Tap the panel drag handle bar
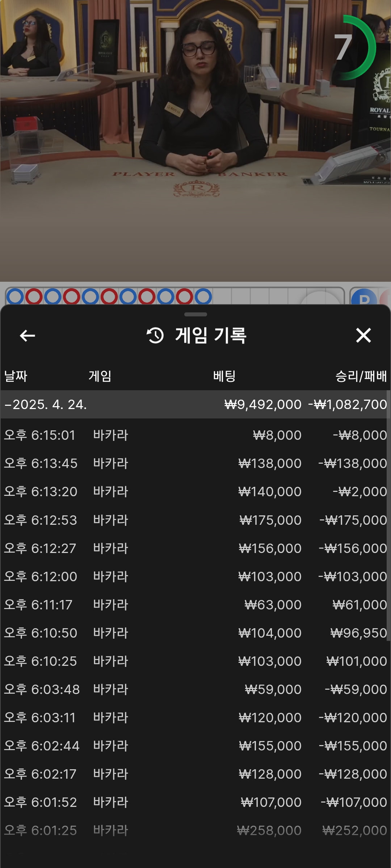The height and width of the screenshot is (868, 391). pos(195,314)
